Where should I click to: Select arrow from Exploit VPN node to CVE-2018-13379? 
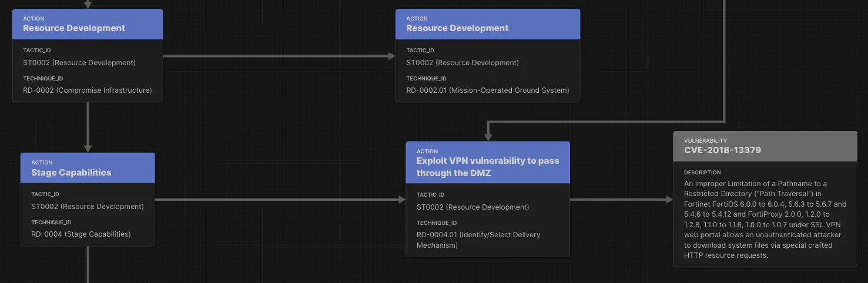tap(621, 200)
